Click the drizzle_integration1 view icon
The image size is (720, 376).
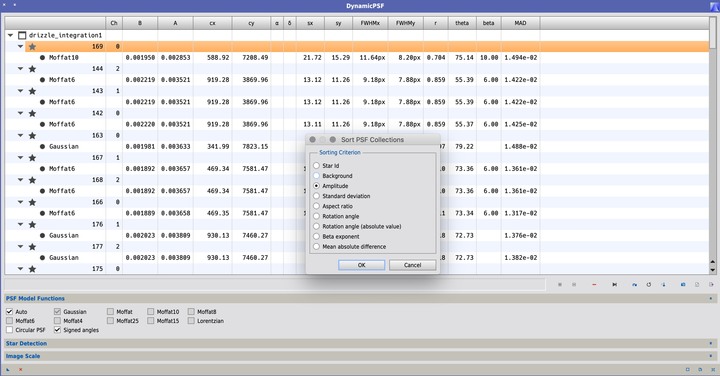tap(22, 35)
